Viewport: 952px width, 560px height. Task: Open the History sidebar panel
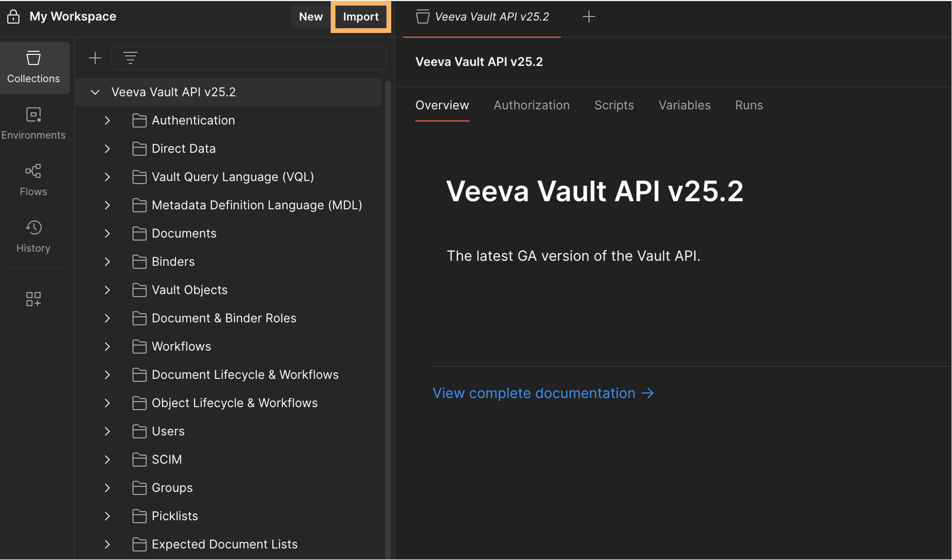[33, 237]
